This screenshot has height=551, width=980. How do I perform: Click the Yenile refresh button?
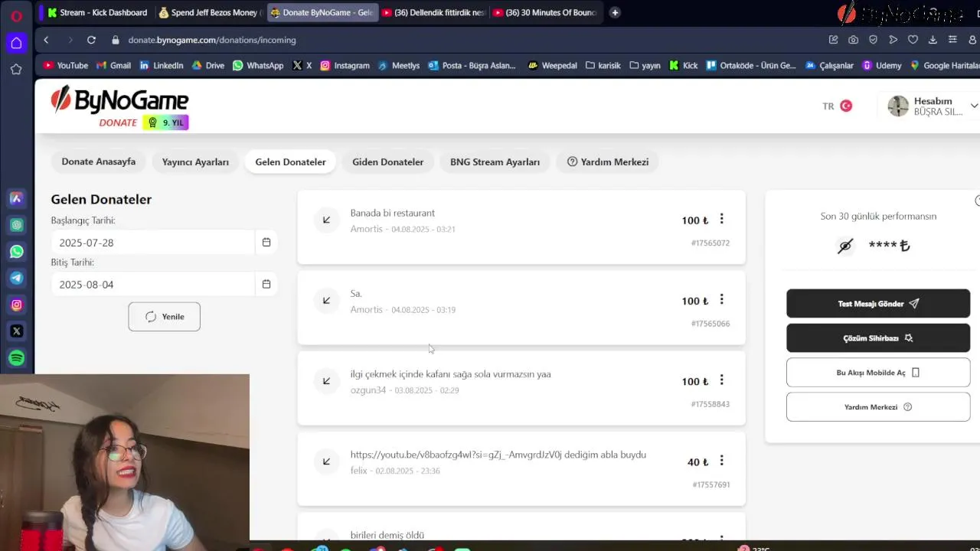tap(164, 316)
